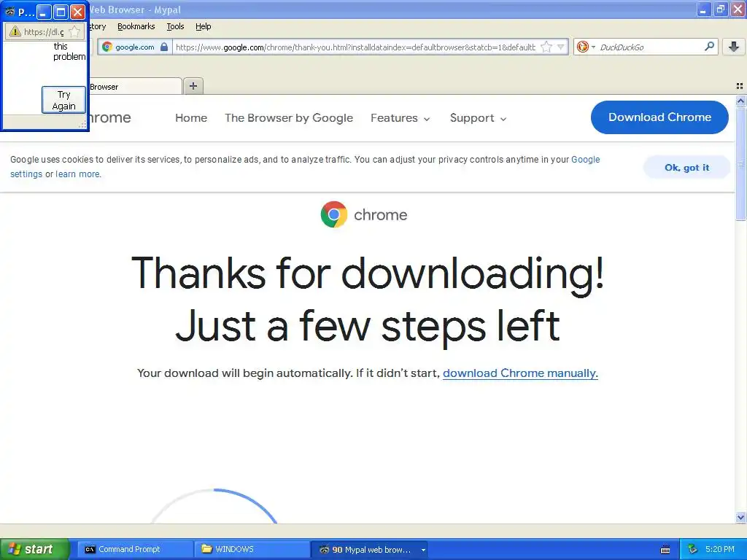
Task: Open the Tools menu
Action: pos(175,26)
